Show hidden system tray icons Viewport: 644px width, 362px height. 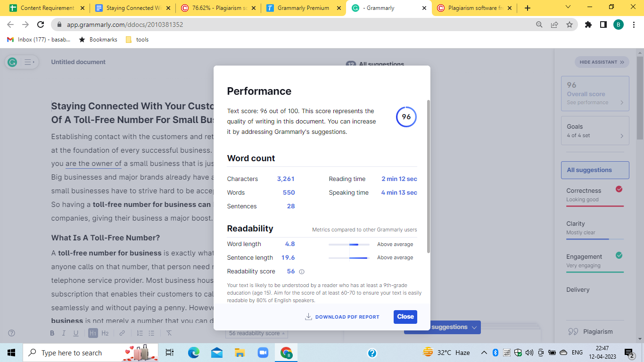click(484, 353)
